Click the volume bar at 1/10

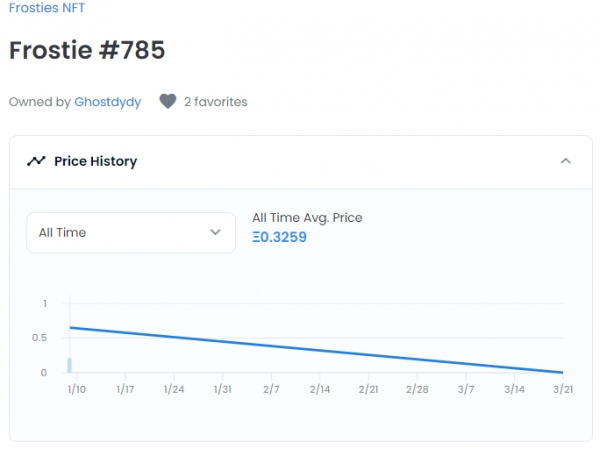[69, 365]
